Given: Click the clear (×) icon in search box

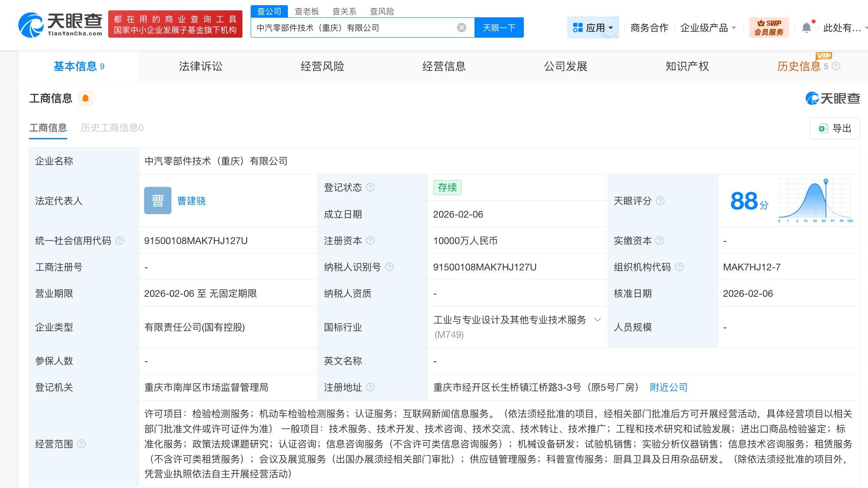Looking at the screenshot, I should 462,27.
